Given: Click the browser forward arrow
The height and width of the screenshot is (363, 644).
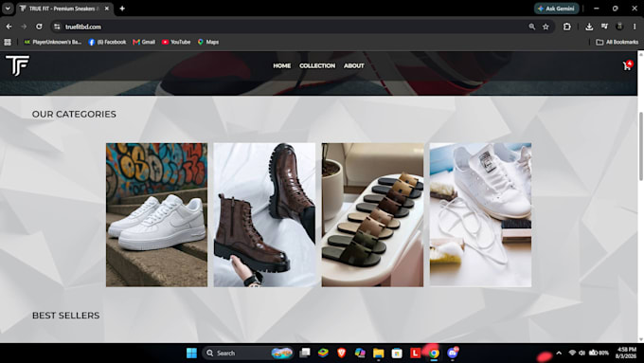Looking at the screenshot, I should [24, 27].
